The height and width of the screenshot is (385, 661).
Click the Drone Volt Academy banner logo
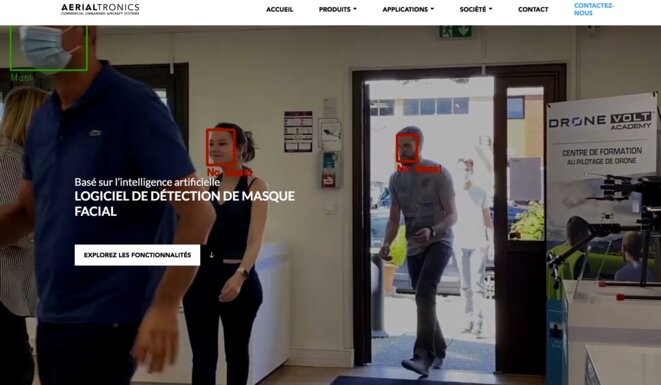[x=601, y=121]
